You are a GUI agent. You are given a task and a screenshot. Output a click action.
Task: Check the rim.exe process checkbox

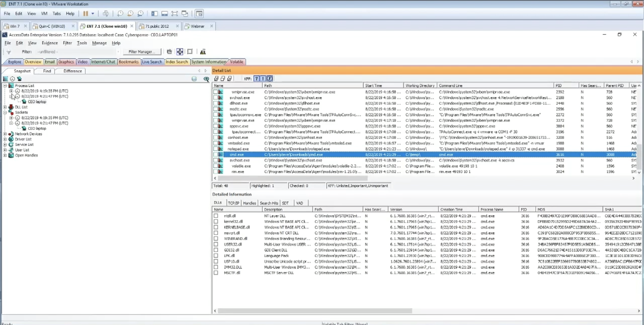coord(216,172)
